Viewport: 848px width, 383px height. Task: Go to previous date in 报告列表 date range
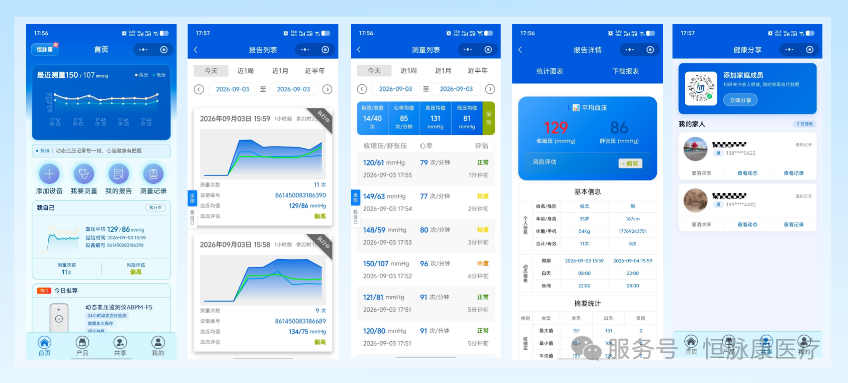point(198,89)
